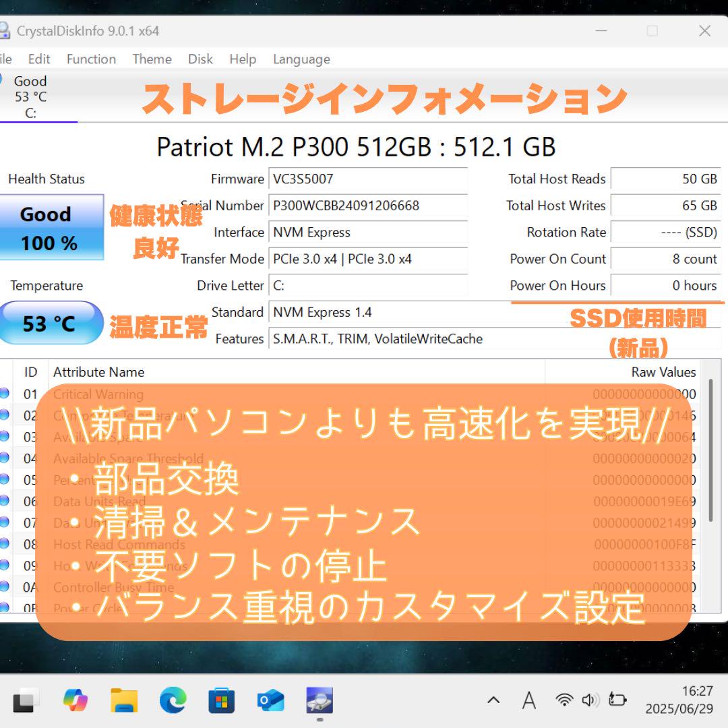Click the drive title Patriot M.2 P300 512GB
This screenshot has width=728, height=728.
click(x=356, y=147)
